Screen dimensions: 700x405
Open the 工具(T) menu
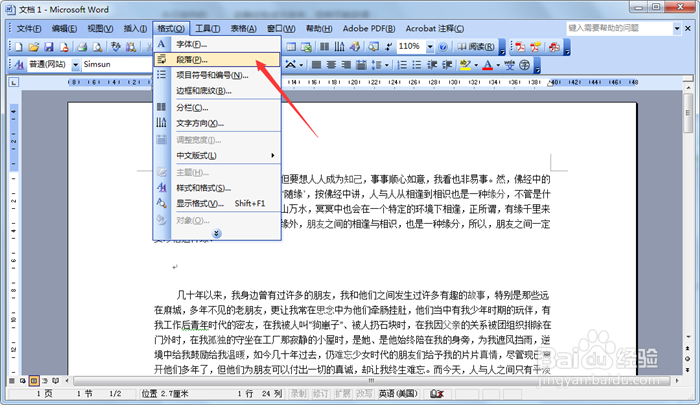208,29
